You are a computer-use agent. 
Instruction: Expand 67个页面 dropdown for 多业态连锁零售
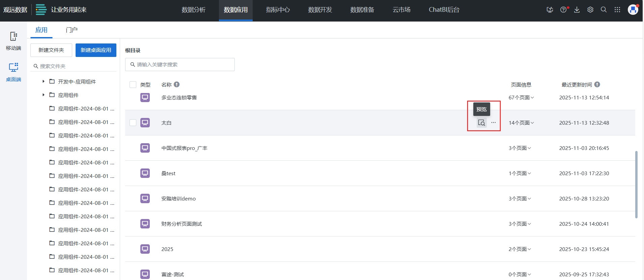[521, 98]
